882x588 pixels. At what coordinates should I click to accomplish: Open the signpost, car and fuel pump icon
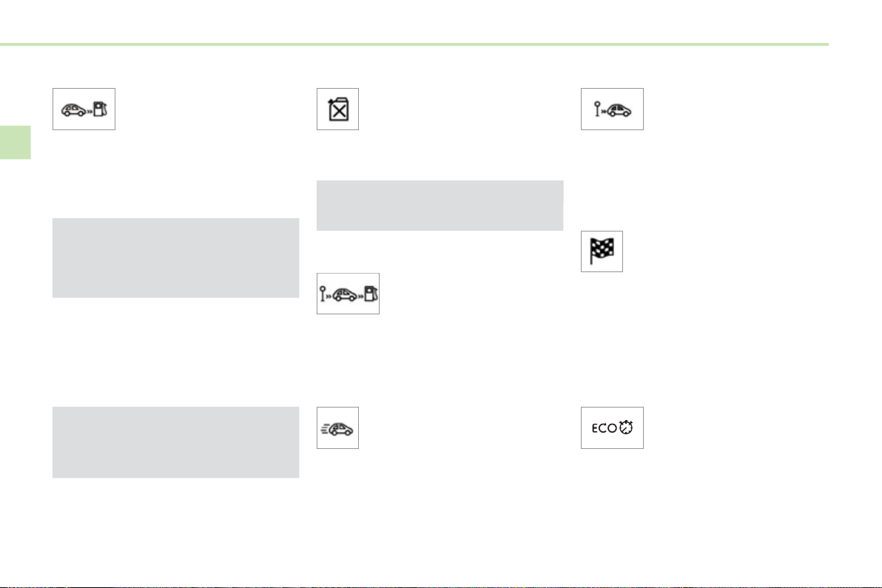(x=348, y=293)
